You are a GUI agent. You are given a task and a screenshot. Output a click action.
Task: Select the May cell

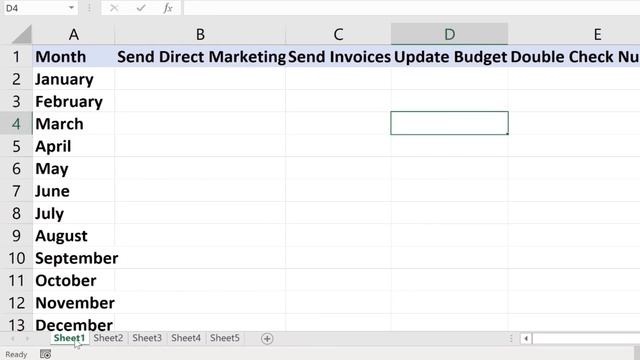point(73,169)
